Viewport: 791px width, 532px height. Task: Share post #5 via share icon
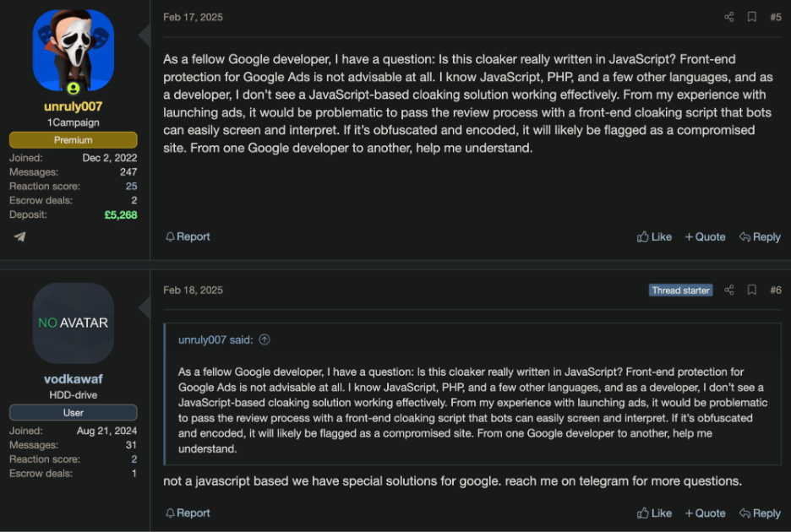click(729, 17)
